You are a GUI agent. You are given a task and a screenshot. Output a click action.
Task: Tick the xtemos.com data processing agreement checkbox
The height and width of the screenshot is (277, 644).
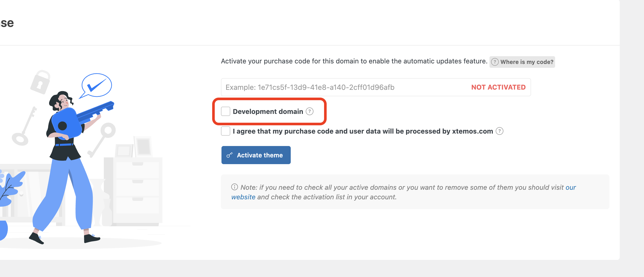pyautogui.click(x=226, y=131)
